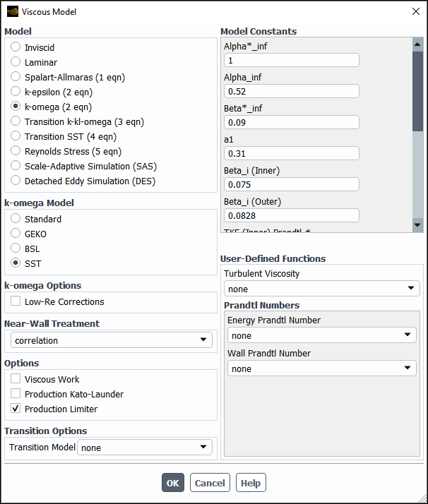Expand the Transition Model dropdown
Image resolution: width=428 pixels, height=504 pixels.
(145, 447)
